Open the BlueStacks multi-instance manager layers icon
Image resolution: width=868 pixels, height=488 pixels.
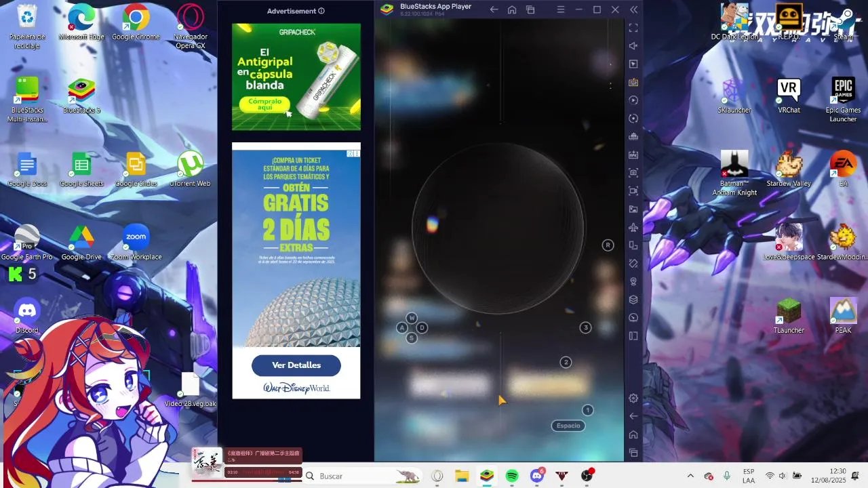(633, 300)
